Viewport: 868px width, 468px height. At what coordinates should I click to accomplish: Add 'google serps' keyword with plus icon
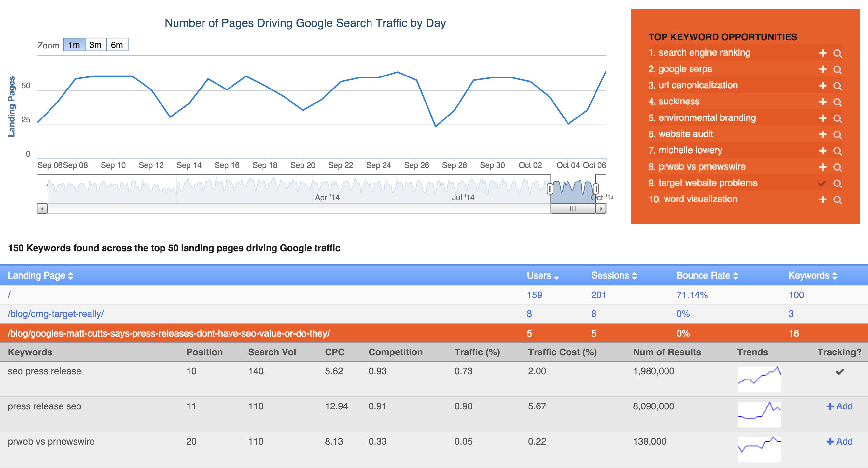click(822, 69)
